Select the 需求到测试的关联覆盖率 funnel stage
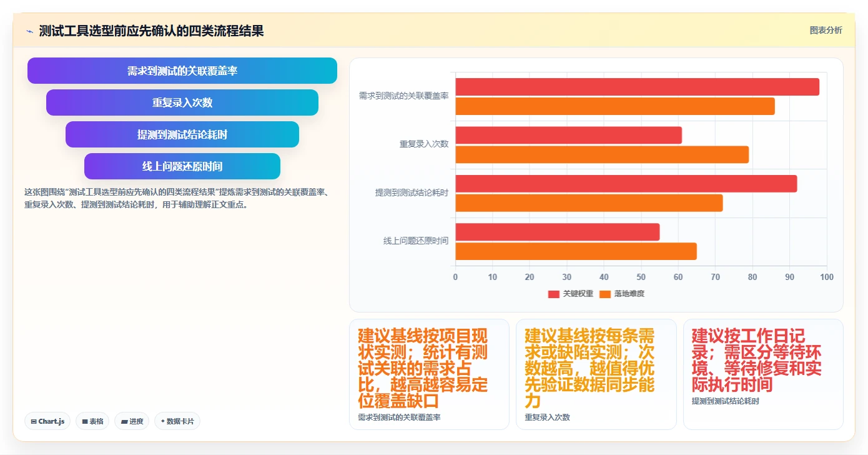 [182, 71]
